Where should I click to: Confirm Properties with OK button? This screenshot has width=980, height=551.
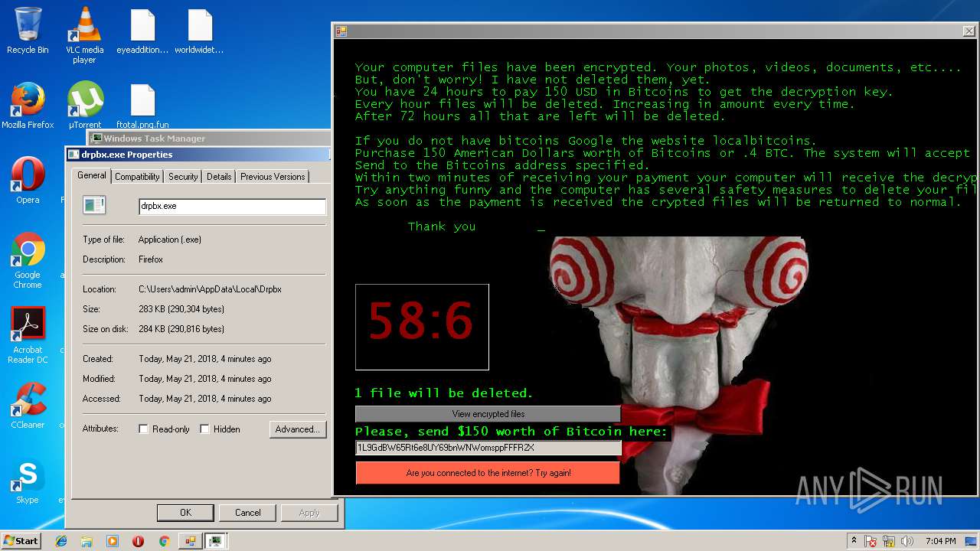pyautogui.click(x=185, y=513)
